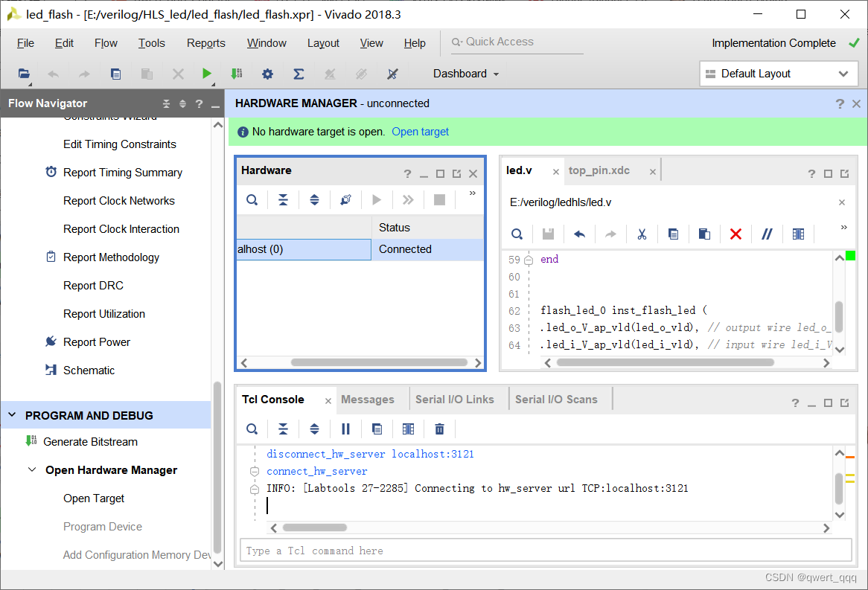
Task: Click the Open target link
Action: pos(420,132)
